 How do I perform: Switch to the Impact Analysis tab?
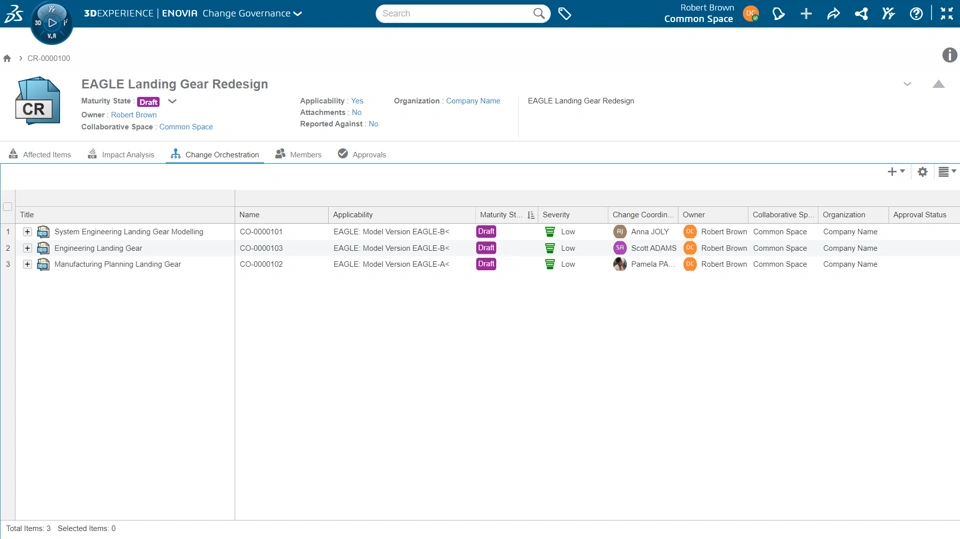tap(121, 154)
